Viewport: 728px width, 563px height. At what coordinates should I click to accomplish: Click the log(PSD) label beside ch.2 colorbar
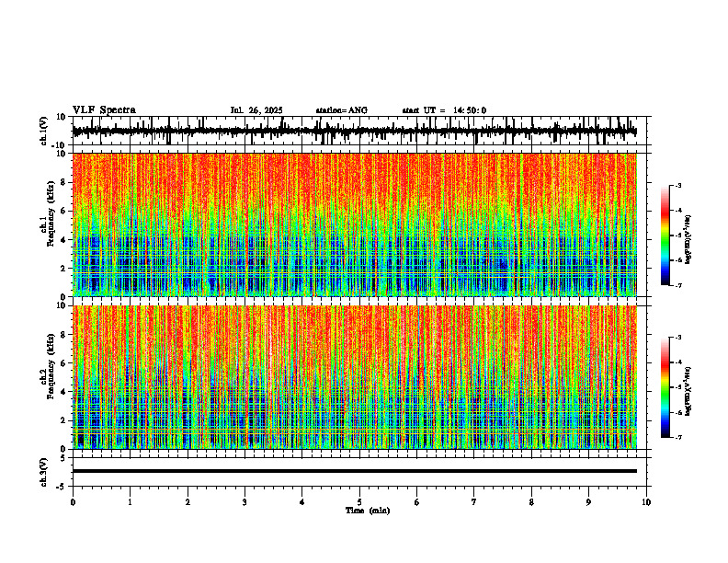[x=688, y=391]
